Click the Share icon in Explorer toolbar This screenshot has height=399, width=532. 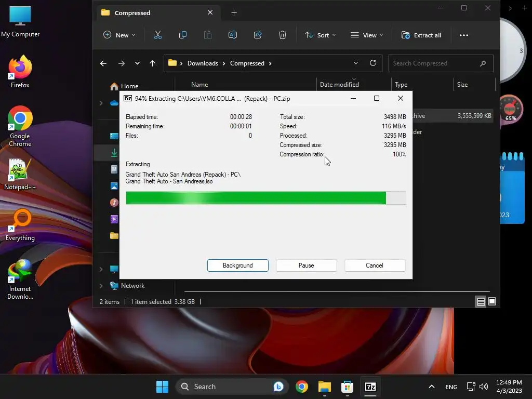click(x=258, y=35)
